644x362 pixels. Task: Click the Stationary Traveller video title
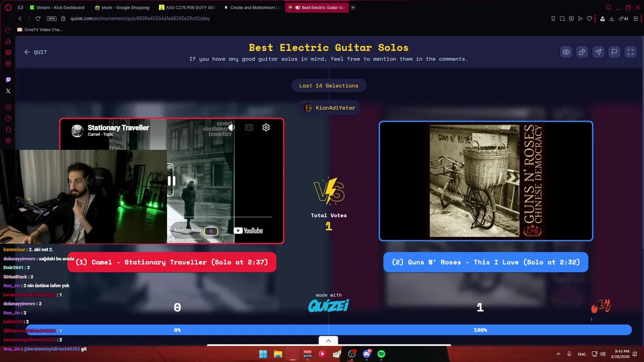pyautogui.click(x=118, y=128)
